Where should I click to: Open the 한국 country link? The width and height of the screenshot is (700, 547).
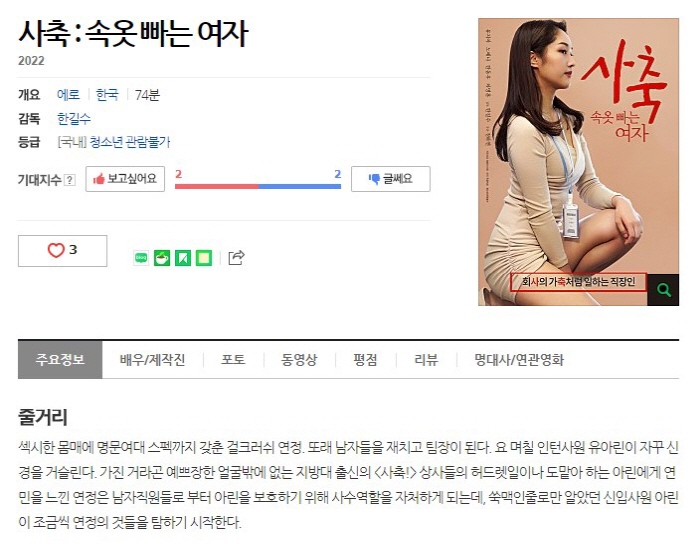(108, 95)
